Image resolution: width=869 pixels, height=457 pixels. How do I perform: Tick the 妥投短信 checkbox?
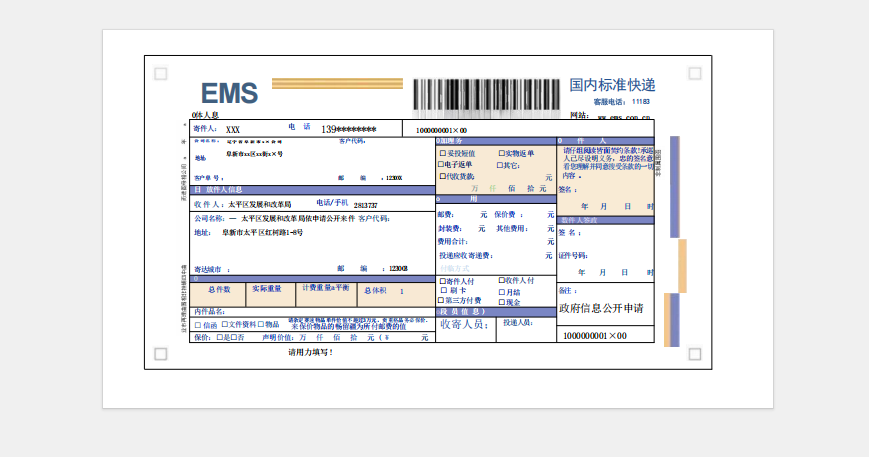(443, 153)
